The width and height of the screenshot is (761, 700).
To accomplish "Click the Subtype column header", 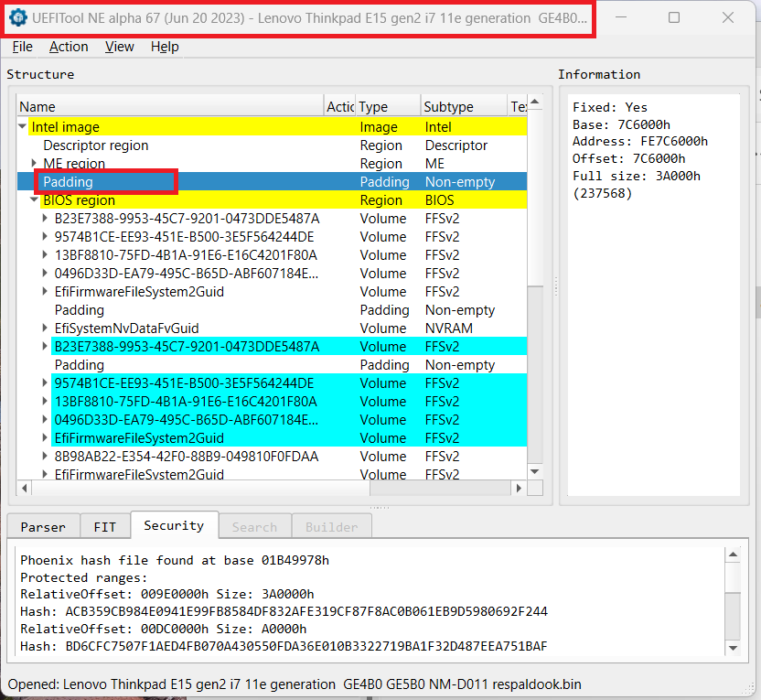I will tap(464, 106).
